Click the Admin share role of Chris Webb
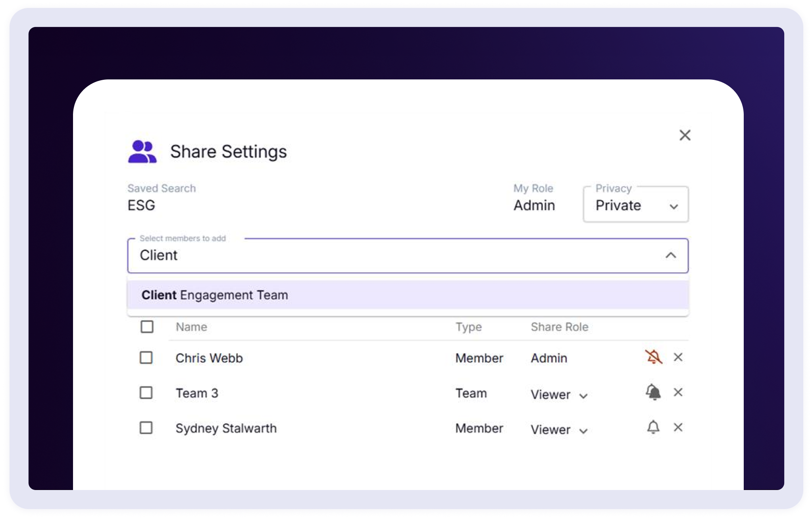 pyautogui.click(x=549, y=358)
